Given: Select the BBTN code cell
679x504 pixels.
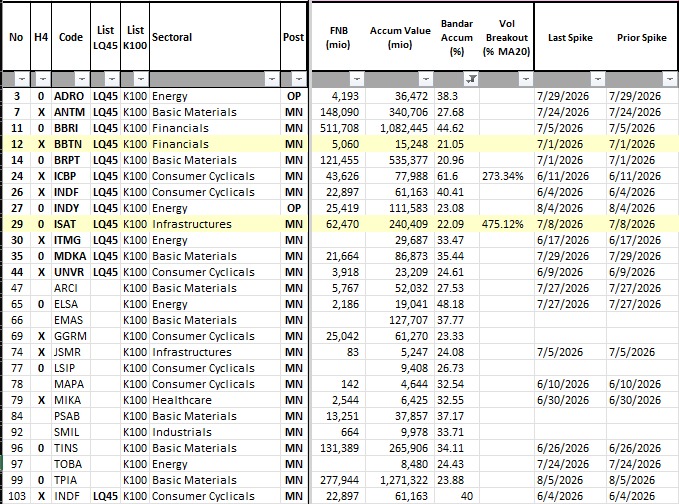Looking at the screenshot, I should 71,144.
